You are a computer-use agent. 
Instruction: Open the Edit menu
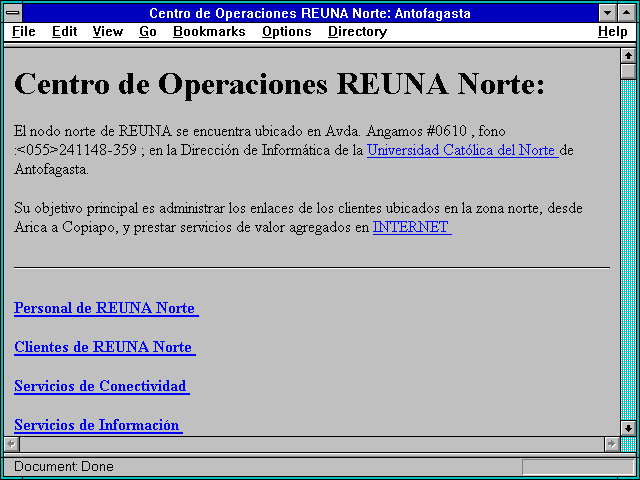(64, 32)
